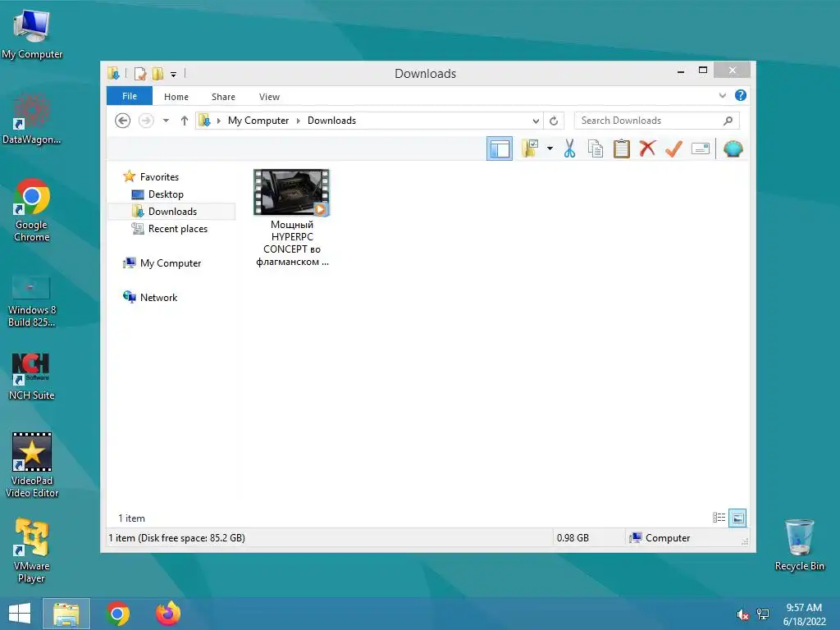This screenshot has height=630, width=840.
Task: Open VideoPad Video Editor desktop shortcut
Action: point(32,465)
